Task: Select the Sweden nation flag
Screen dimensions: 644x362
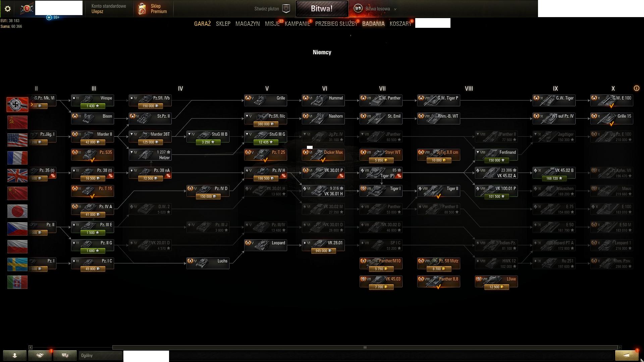Action: coord(17,264)
